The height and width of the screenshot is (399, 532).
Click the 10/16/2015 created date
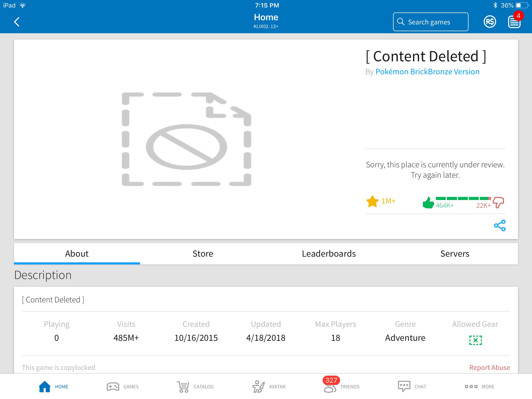pos(196,338)
